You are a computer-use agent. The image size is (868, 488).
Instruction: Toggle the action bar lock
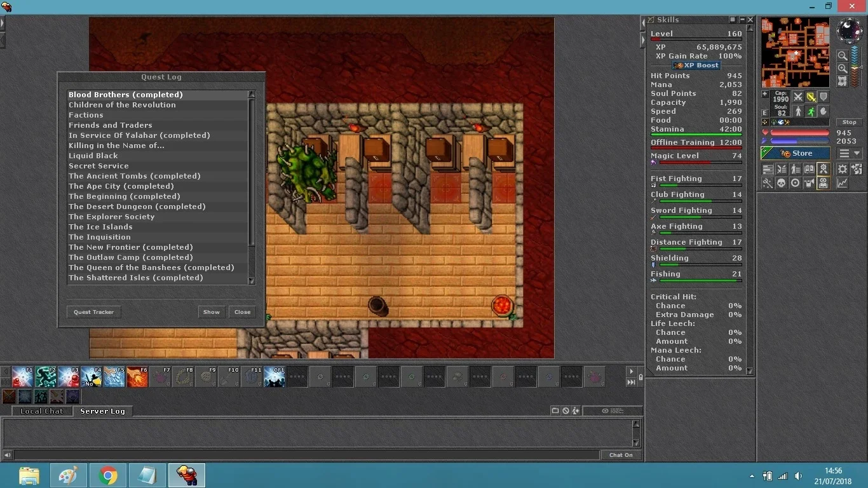pos(641,377)
